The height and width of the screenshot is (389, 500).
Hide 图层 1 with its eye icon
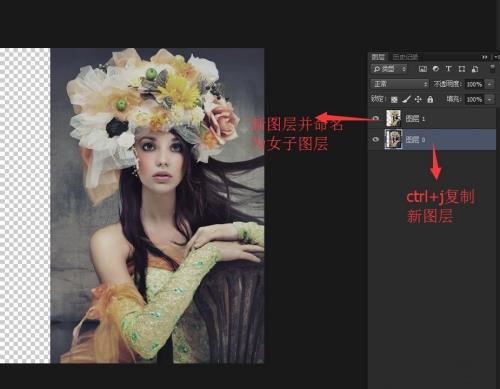(376, 118)
